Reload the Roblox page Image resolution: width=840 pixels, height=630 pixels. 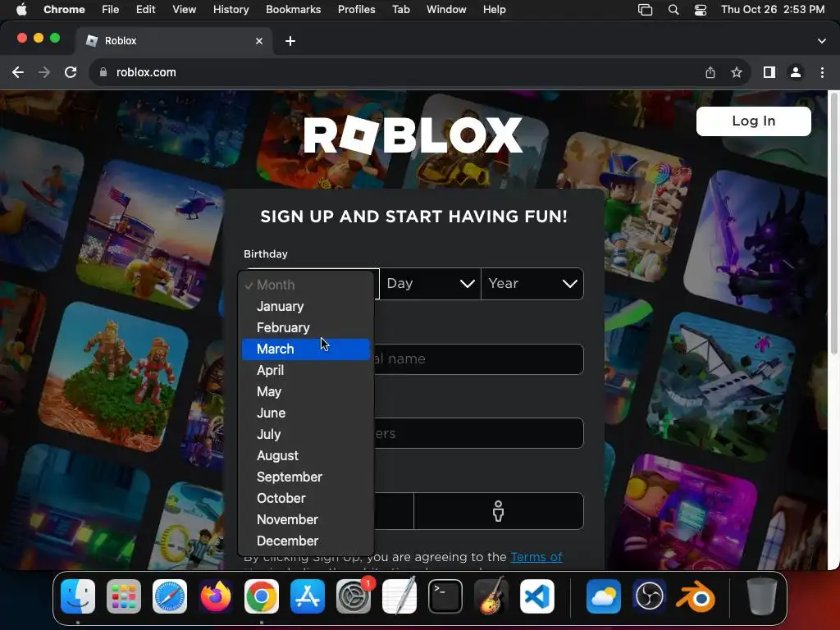tap(71, 72)
